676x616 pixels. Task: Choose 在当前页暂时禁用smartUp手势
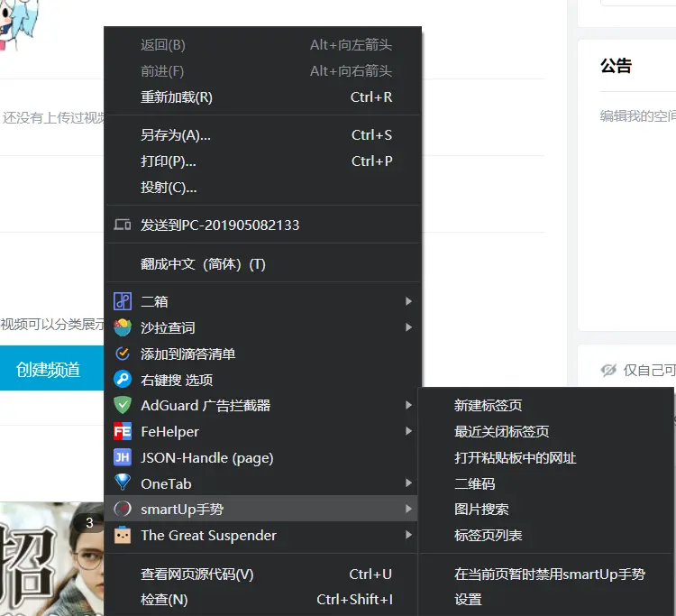tap(546, 575)
